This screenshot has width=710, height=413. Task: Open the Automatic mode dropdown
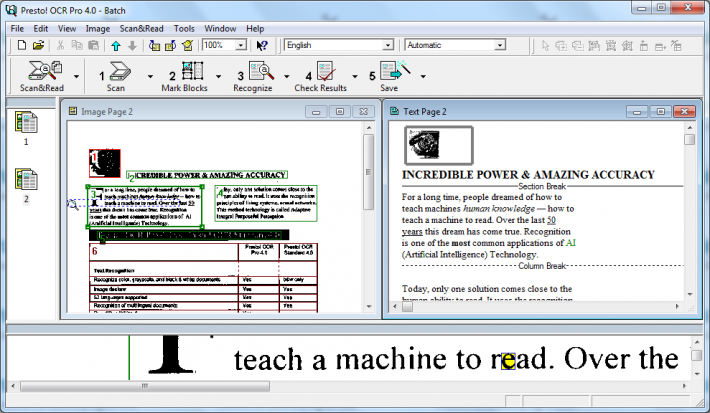(x=500, y=45)
